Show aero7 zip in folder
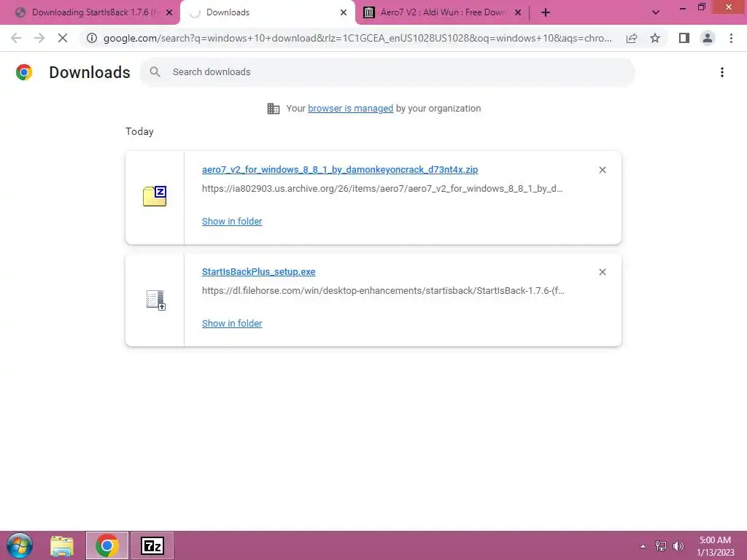Viewport: 747px width, 560px height. 232,222
